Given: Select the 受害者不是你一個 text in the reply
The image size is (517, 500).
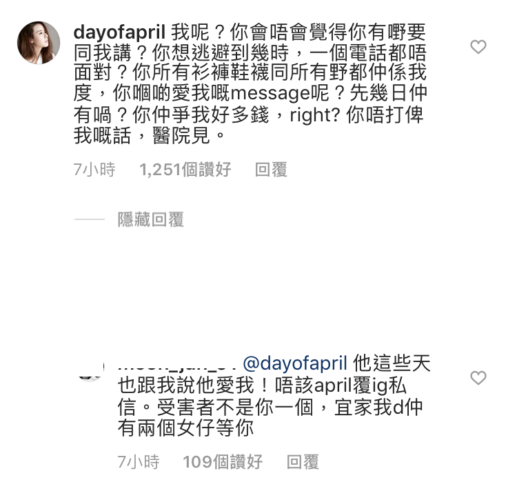Looking at the screenshot, I should click(235, 408).
